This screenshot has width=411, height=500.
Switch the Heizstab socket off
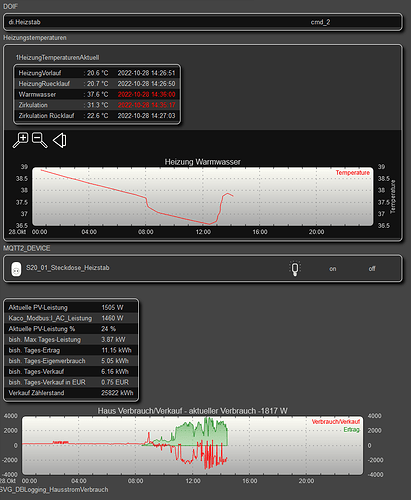pos(372,269)
